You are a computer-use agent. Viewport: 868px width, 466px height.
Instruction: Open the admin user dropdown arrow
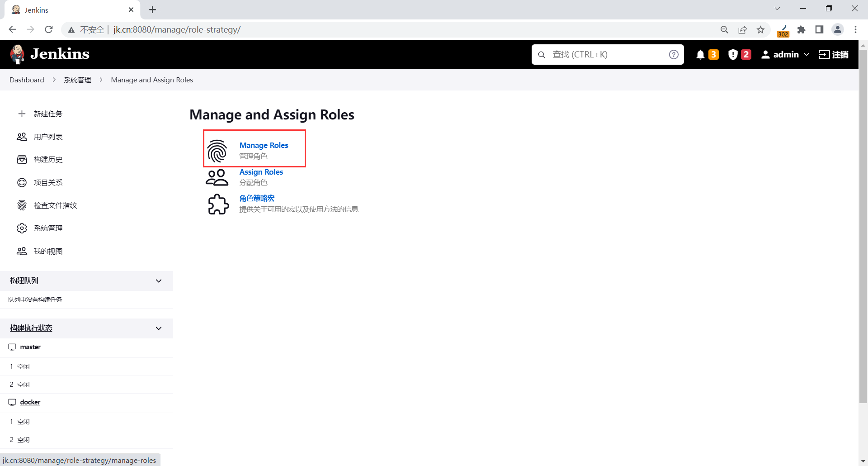click(807, 55)
